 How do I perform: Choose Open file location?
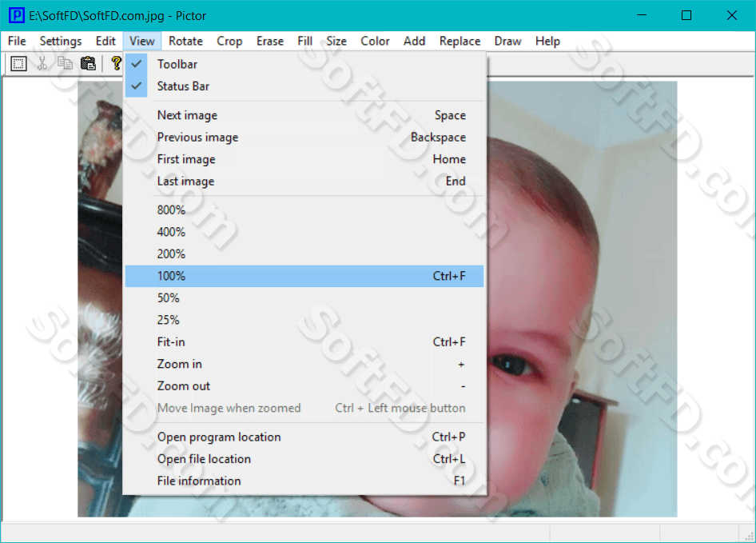[x=304, y=459]
